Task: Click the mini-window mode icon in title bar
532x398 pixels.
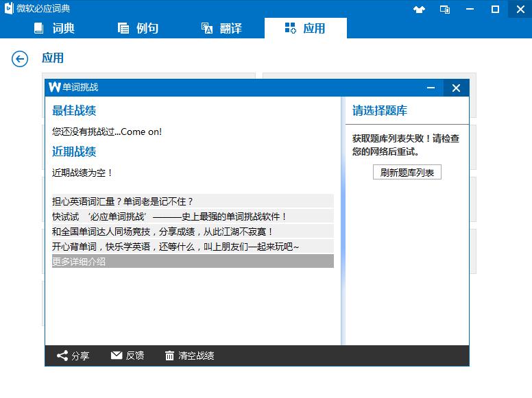Action: (445, 9)
